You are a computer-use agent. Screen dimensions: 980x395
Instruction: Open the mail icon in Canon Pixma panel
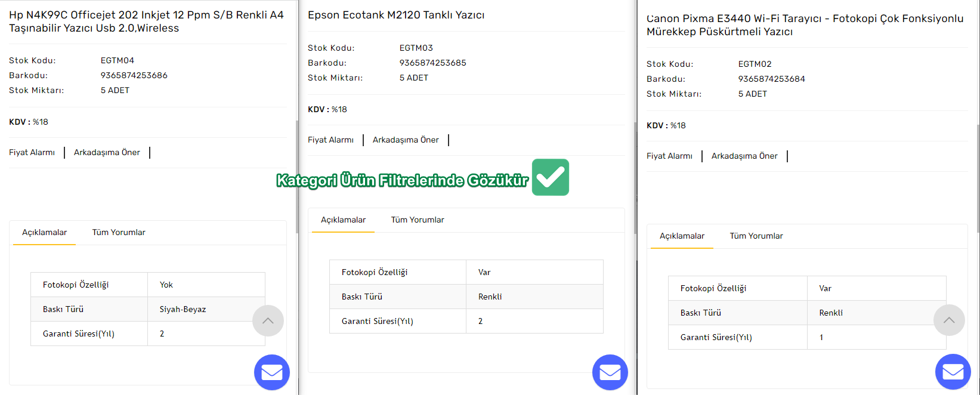(x=953, y=372)
